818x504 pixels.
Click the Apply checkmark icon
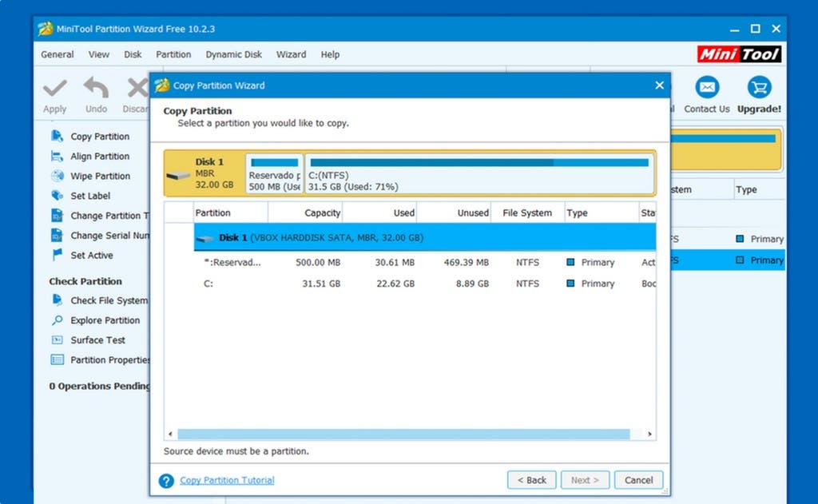[54, 88]
